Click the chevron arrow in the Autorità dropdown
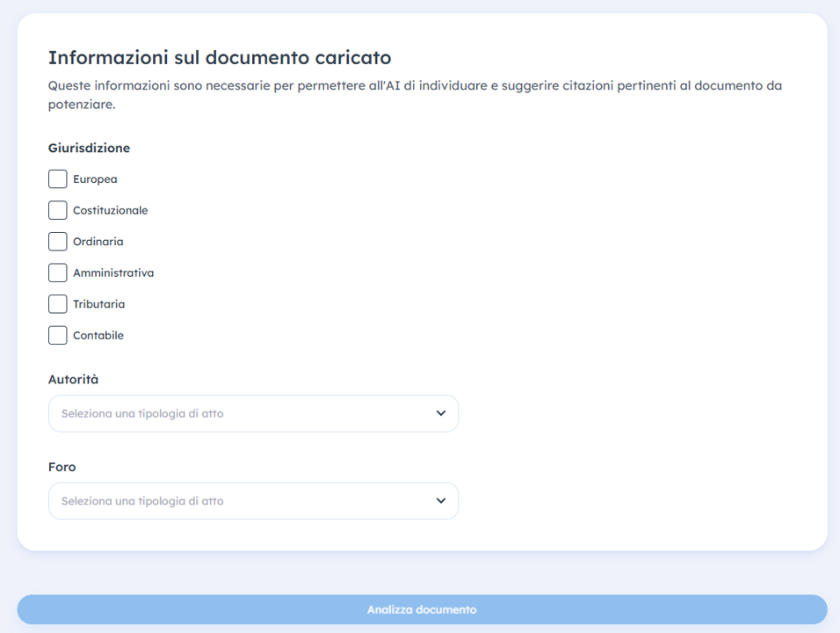 (x=441, y=413)
